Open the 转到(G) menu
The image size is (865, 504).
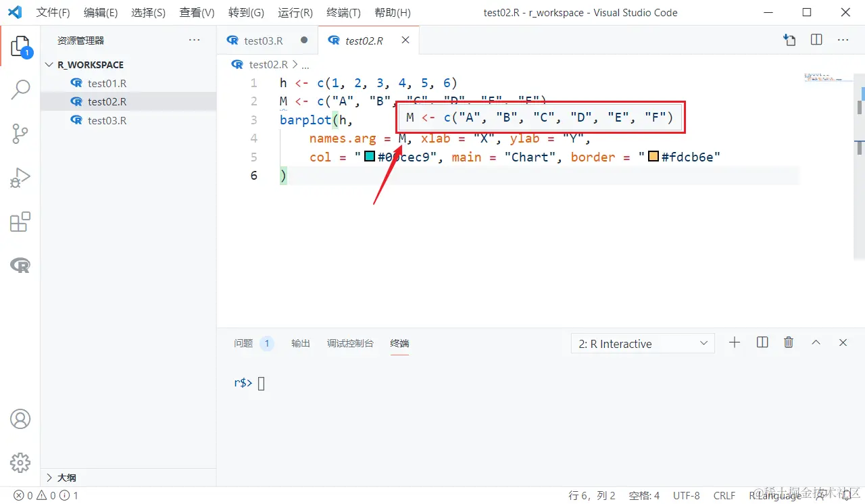pyautogui.click(x=246, y=13)
